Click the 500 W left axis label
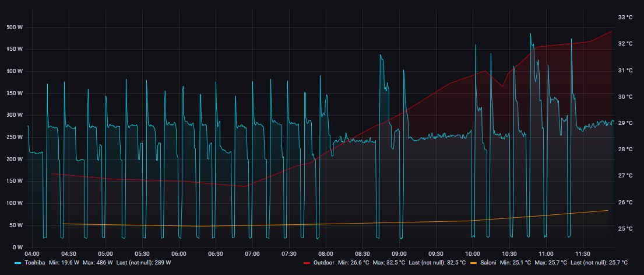 coord(15,27)
